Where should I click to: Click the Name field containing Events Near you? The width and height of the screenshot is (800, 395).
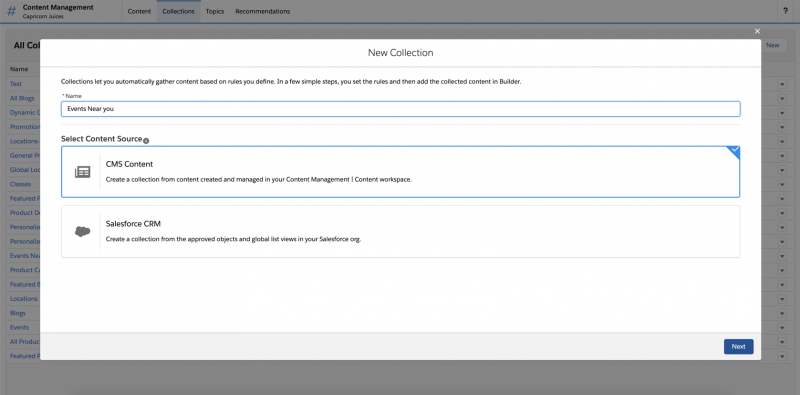pyautogui.click(x=401, y=109)
